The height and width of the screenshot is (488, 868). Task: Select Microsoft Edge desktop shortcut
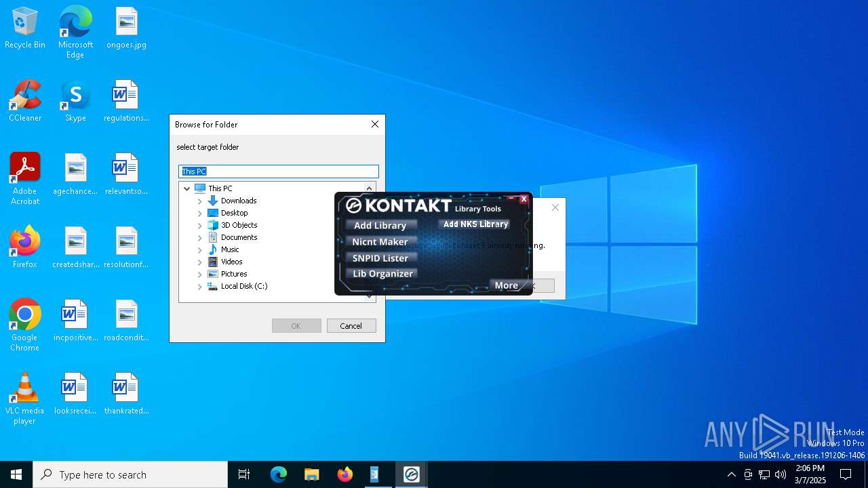75,32
